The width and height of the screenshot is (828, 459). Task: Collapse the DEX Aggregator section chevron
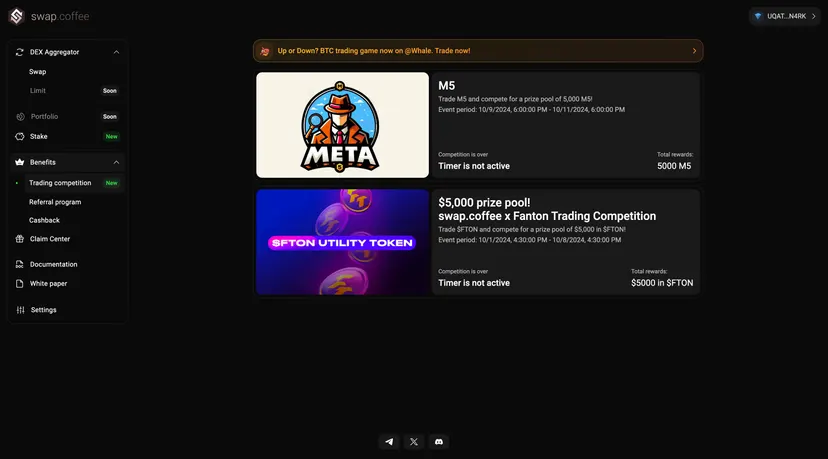tap(116, 52)
